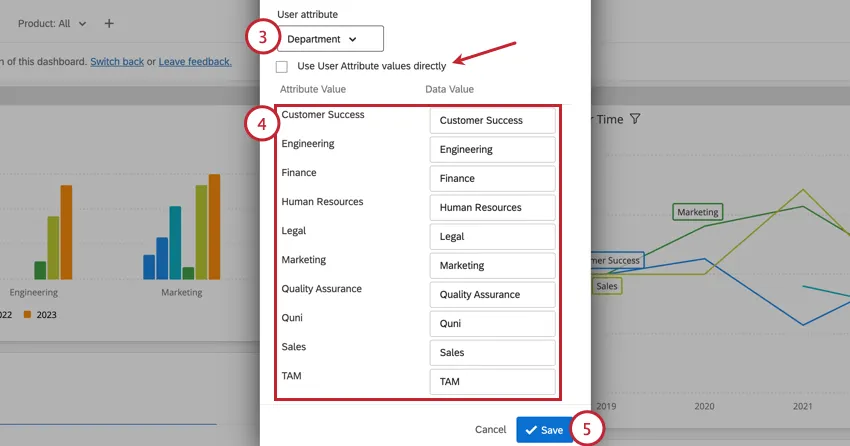850x446 pixels.
Task: Edit the Quni data value field
Action: (x=492, y=324)
